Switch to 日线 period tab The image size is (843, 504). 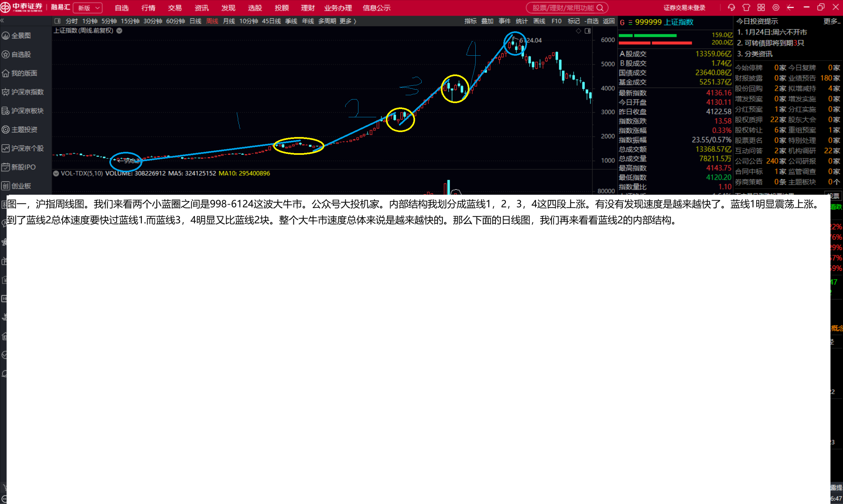(195, 21)
